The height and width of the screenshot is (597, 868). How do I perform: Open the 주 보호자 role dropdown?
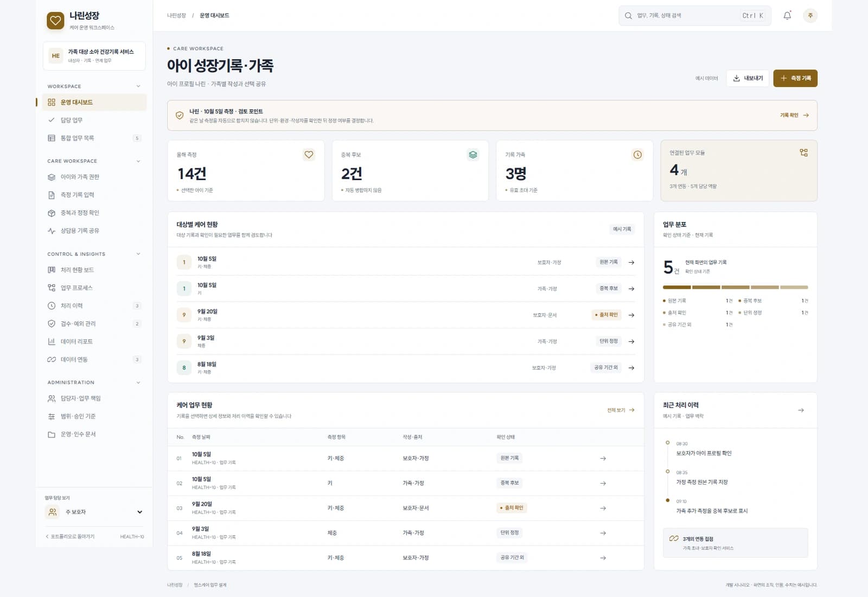pyautogui.click(x=95, y=512)
